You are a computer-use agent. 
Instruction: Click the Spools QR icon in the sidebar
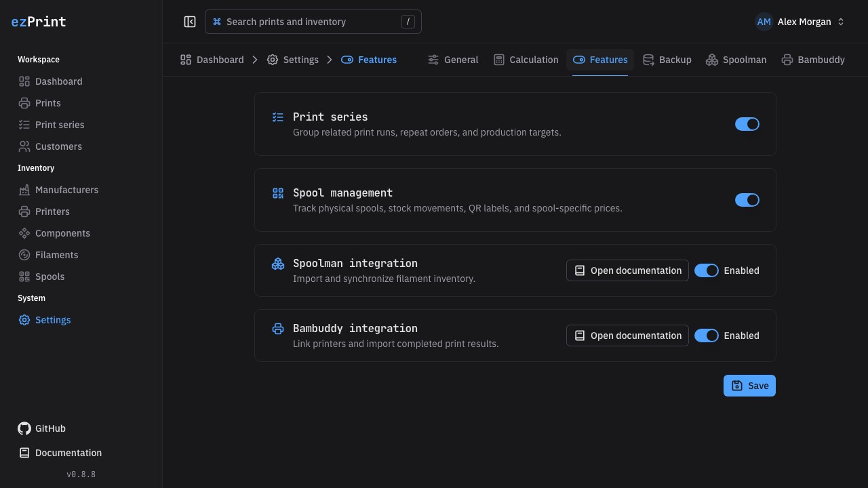click(24, 277)
